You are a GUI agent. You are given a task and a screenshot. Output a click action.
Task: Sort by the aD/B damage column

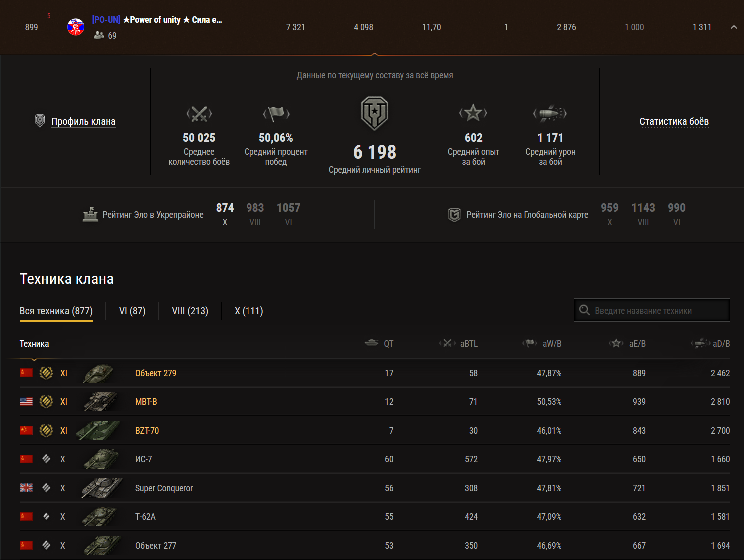coord(710,343)
